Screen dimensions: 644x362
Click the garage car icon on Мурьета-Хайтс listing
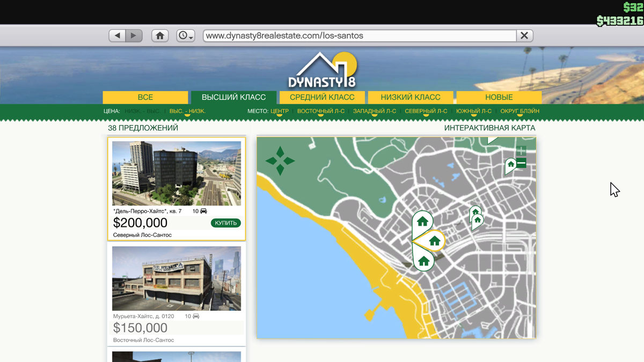click(196, 316)
